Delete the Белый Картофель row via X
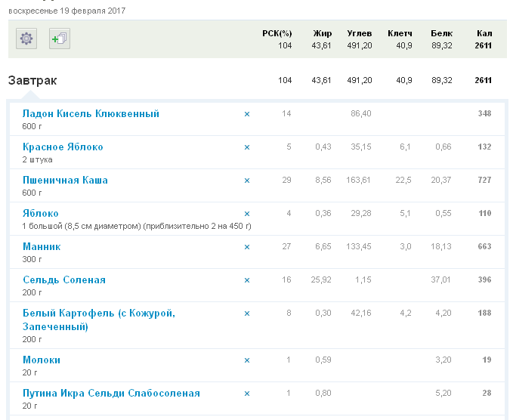 click(246, 313)
